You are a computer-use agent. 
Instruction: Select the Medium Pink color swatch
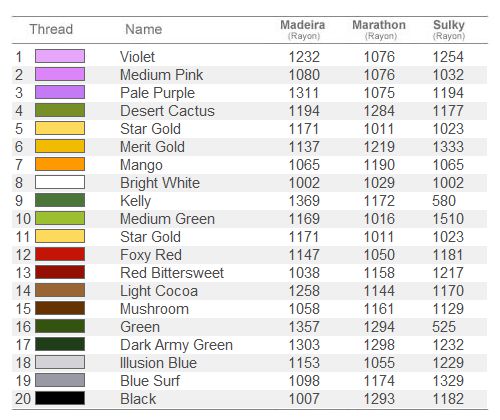(60, 74)
